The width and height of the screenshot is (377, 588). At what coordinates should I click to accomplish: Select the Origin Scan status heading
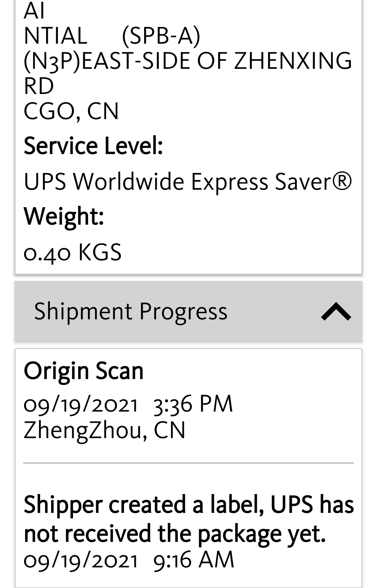point(83,371)
